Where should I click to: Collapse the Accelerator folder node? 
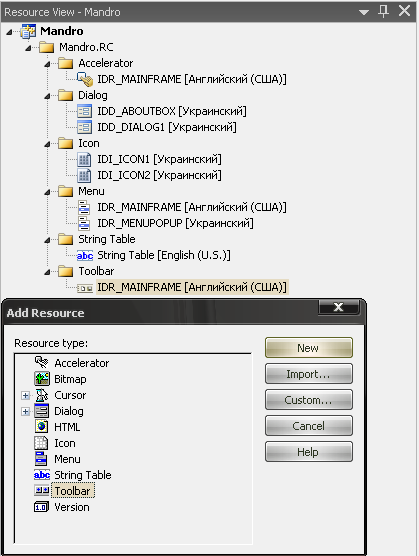[x=47, y=64]
